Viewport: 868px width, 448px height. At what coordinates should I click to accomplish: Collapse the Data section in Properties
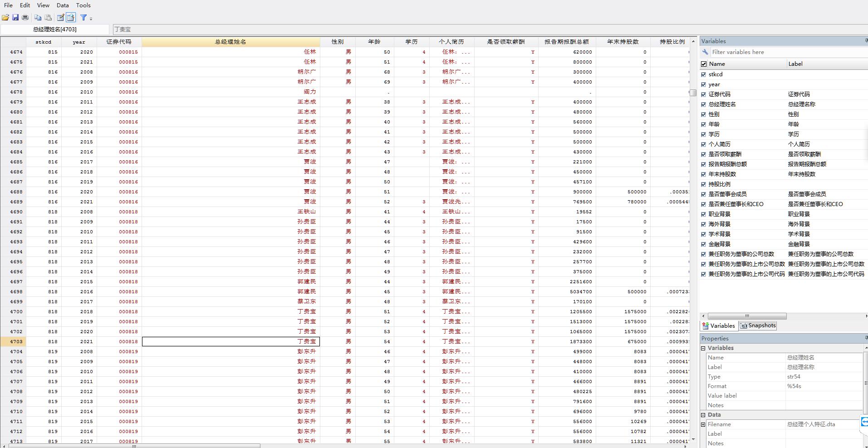pos(703,415)
